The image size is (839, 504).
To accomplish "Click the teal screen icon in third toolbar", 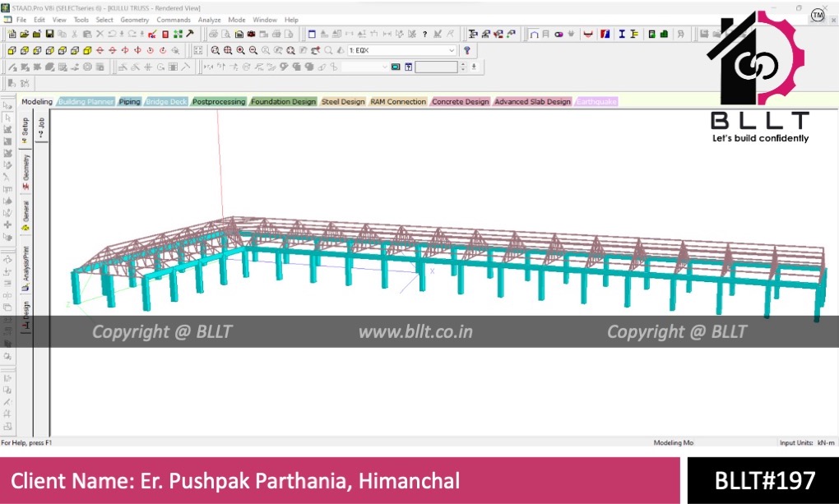I will 396,67.
